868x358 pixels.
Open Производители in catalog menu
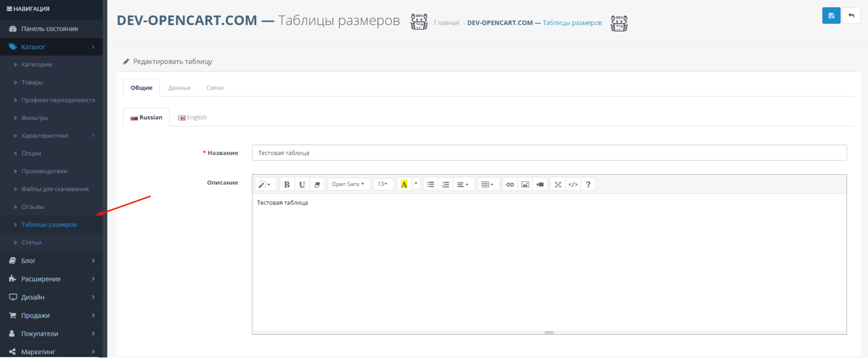[x=52, y=171]
